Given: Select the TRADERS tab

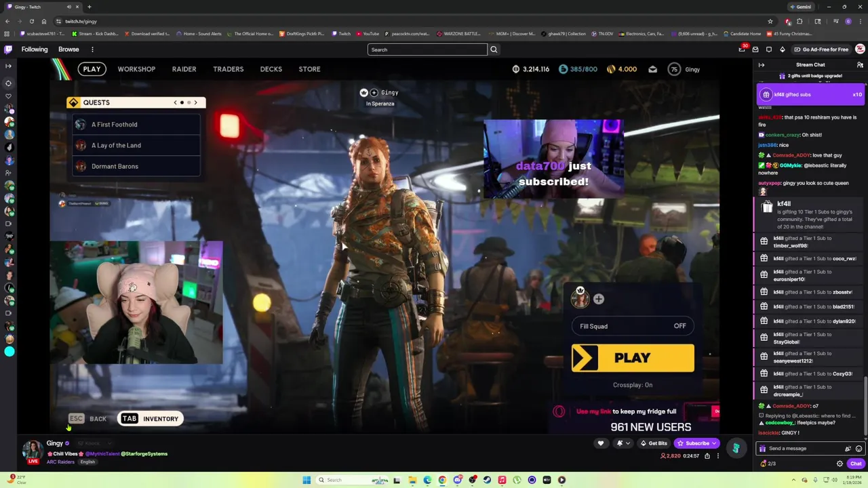Looking at the screenshot, I should coord(228,69).
